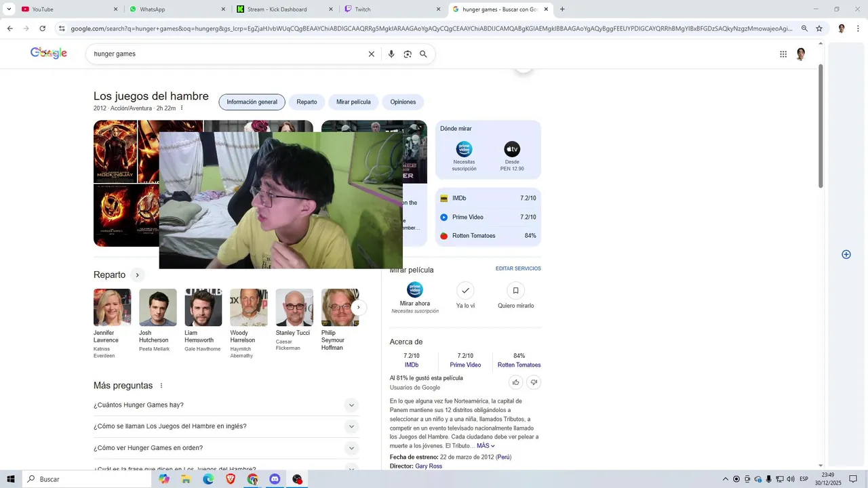The image size is (868, 488).
Task: Click the browser back arrow
Action: pos(9,28)
